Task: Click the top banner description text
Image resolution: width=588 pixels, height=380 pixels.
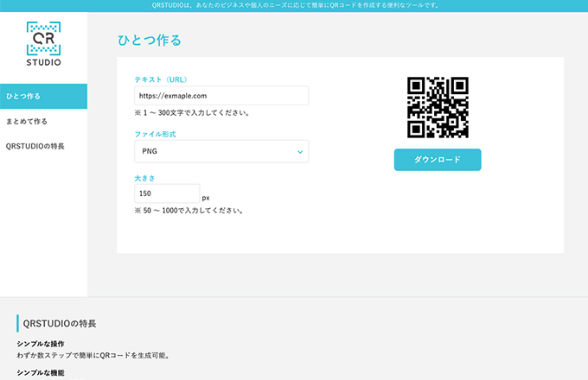Action: (294, 5)
